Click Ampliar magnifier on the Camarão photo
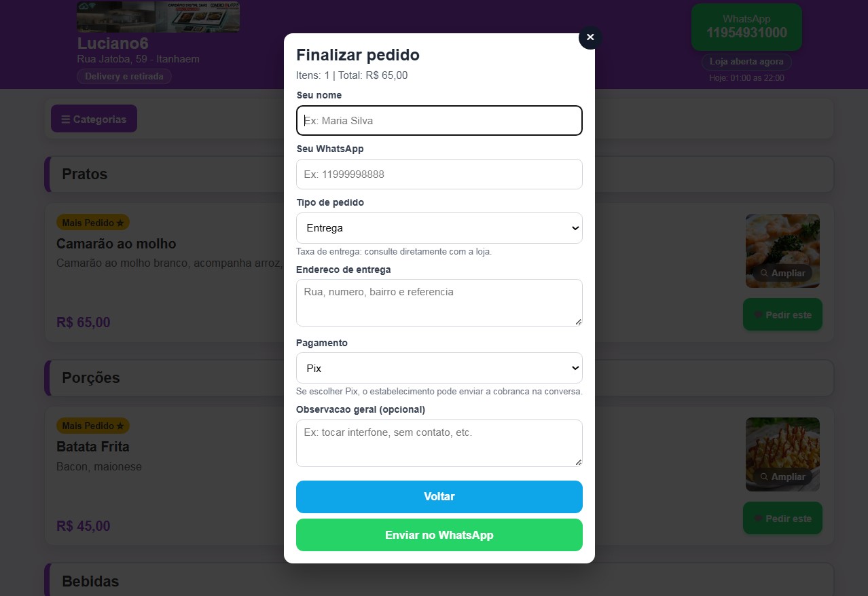The width and height of the screenshot is (868, 596). (782, 273)
